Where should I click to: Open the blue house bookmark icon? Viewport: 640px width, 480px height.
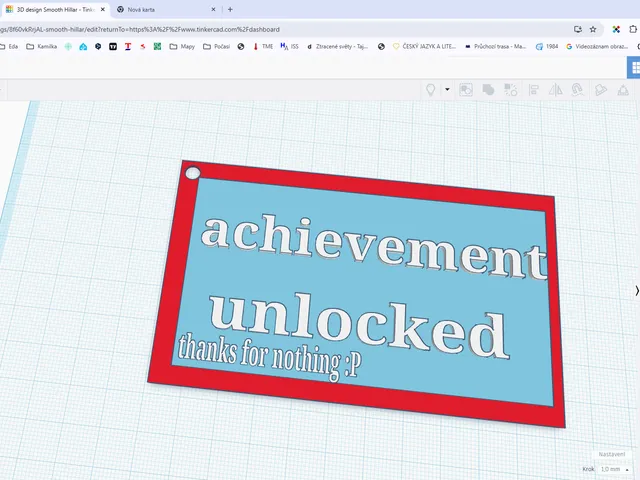point(83,47)
